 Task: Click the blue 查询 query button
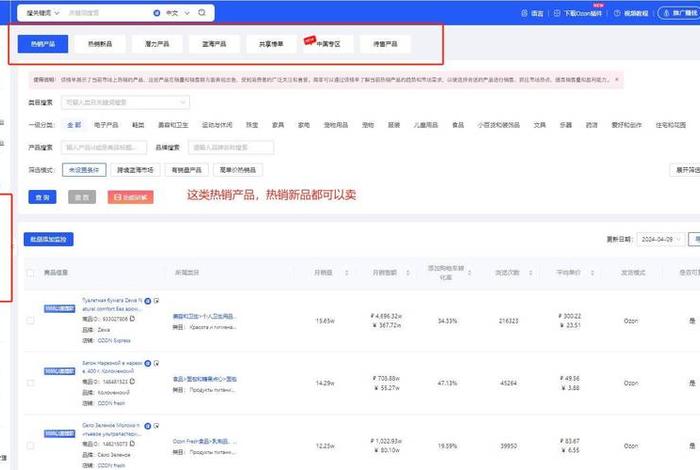pos(42,197)
